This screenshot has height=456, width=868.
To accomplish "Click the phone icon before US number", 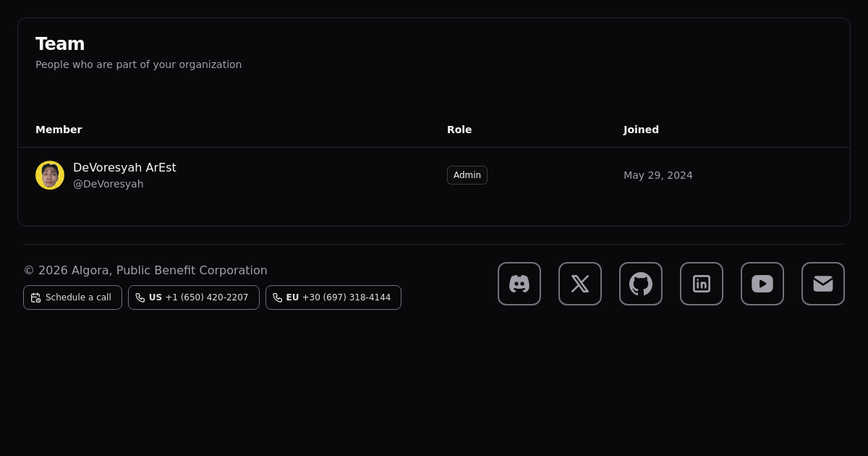I will [140, 297].
